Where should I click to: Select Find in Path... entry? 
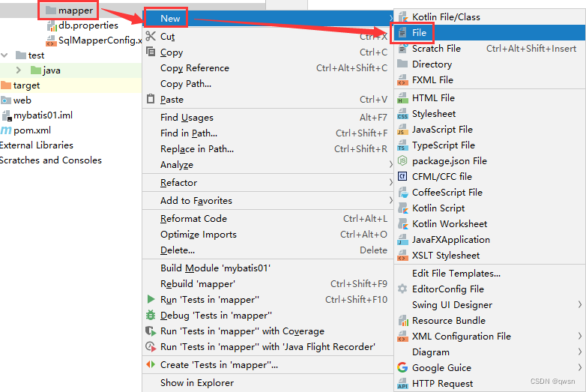click(x=268, y=133)
